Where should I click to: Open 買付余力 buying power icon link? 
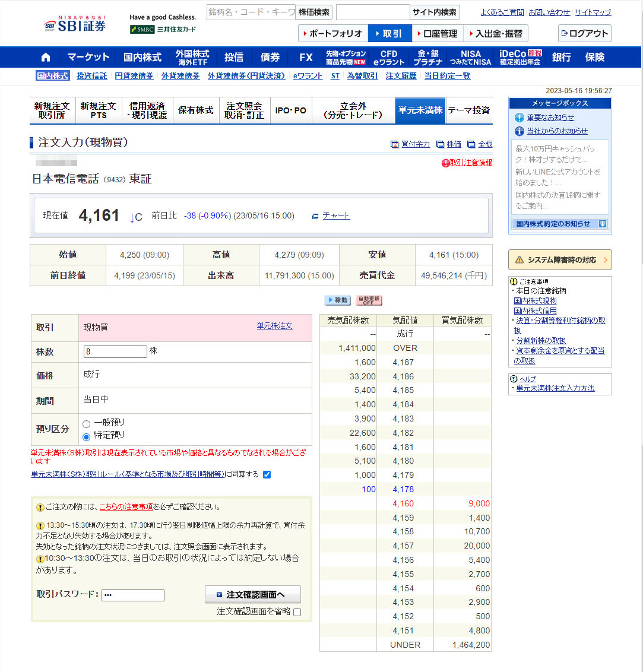pos(410,144)
